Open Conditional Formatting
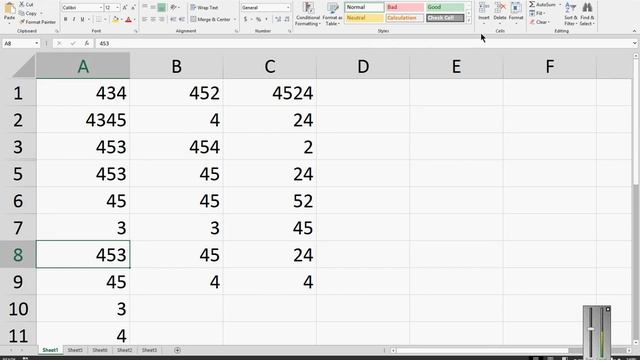640x360 pixels. [x=308, y=14]
